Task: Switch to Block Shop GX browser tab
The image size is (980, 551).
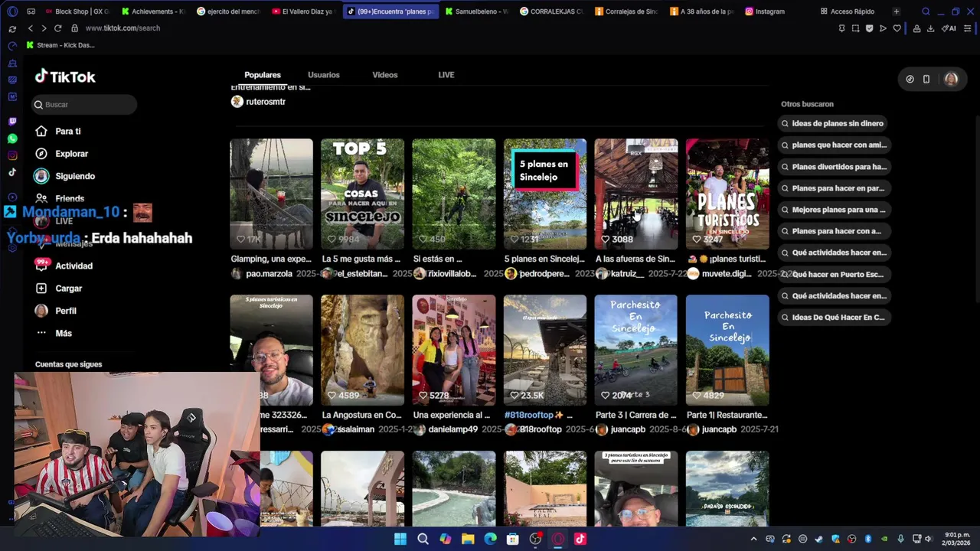Action: pos(77,11)
